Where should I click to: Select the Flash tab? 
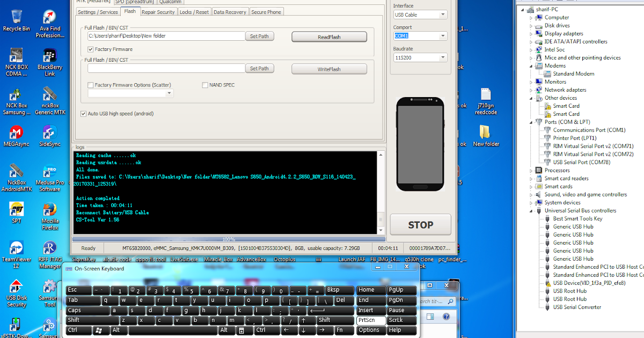coord(130,11)
